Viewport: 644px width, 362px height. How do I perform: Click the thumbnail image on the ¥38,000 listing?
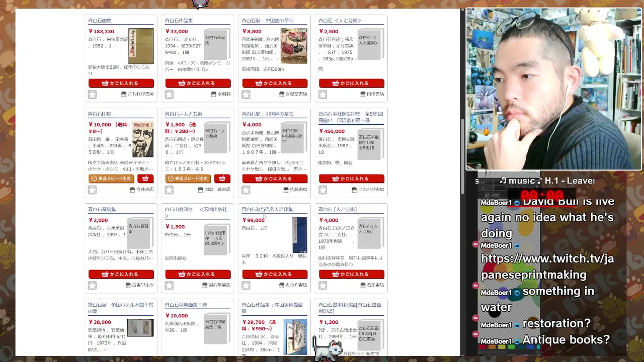point(140,328)
